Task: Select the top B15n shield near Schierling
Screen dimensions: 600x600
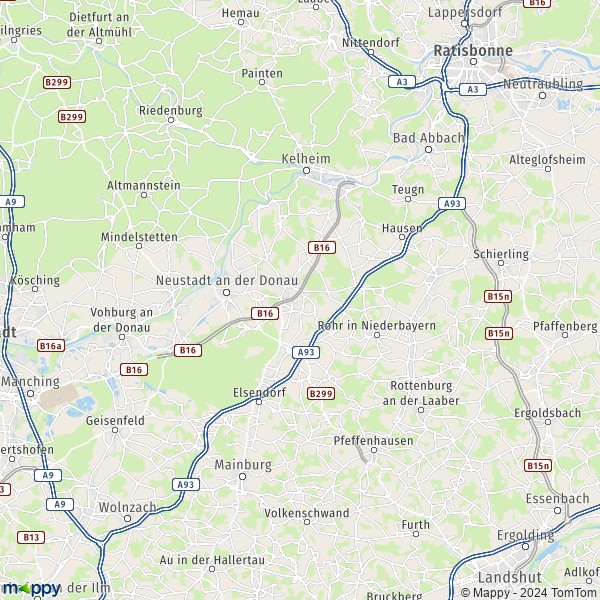Action: [498, 297]
